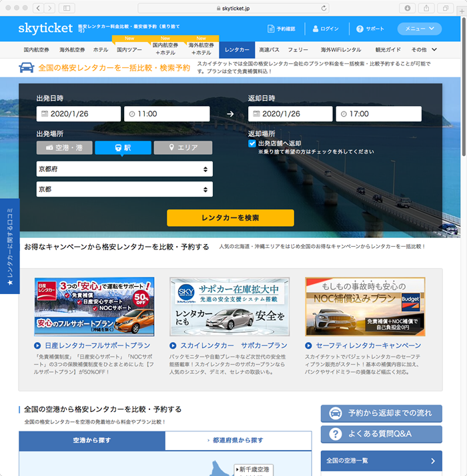Click the departure date field 2020/1/26
Image resolution: width=467 pixels, height=476 pixels.
click(x=79, y=114)
